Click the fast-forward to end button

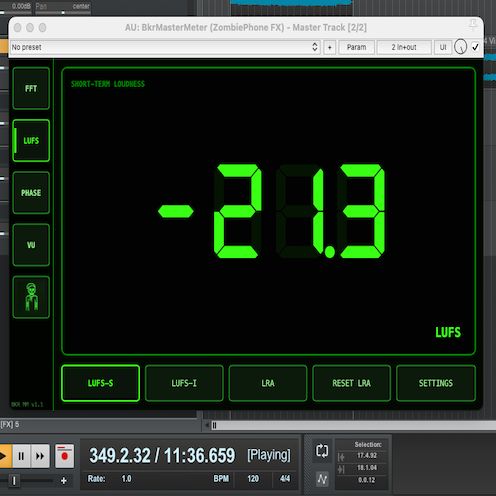point(40,456)
